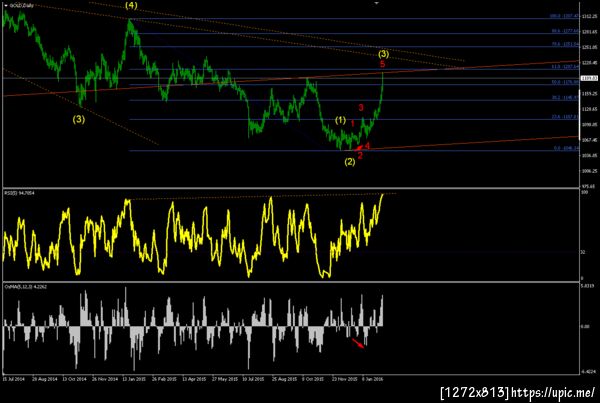The image size is (600, 403).
Task: Click the 10 Jul 2015 date label
Action: [x=254, y=379]
